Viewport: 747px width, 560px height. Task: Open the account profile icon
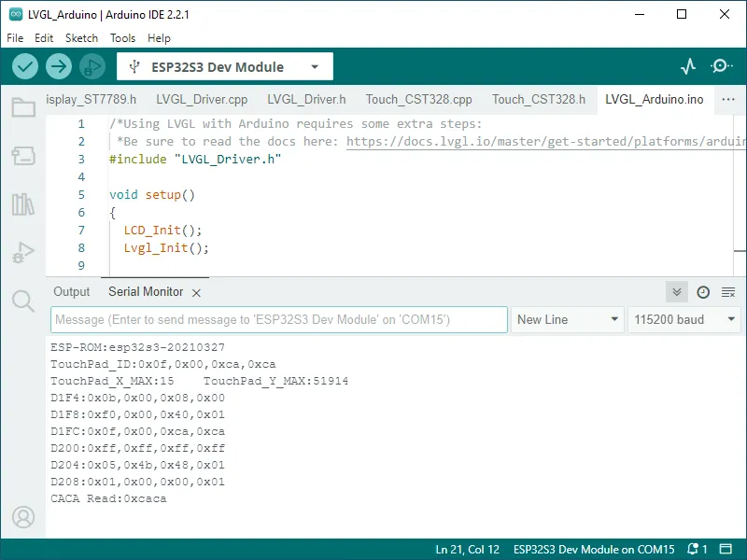point(23,517)
